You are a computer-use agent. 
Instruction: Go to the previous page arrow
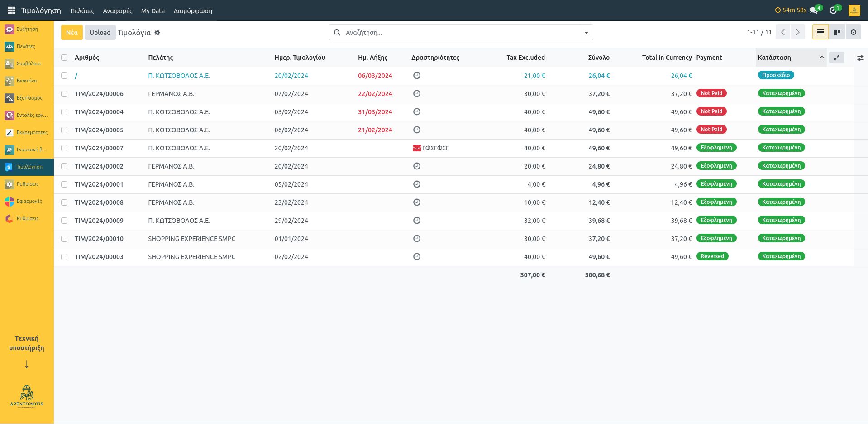click(783, 32)
